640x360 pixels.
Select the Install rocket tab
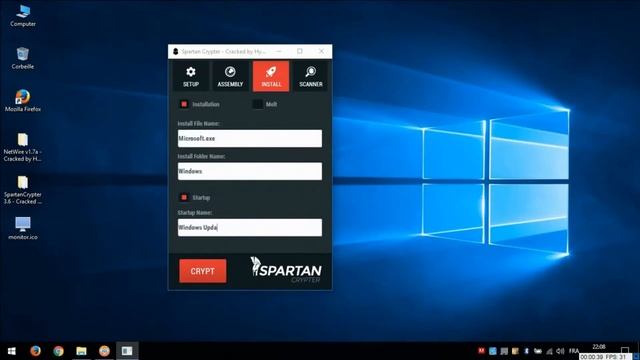point(271,76)
